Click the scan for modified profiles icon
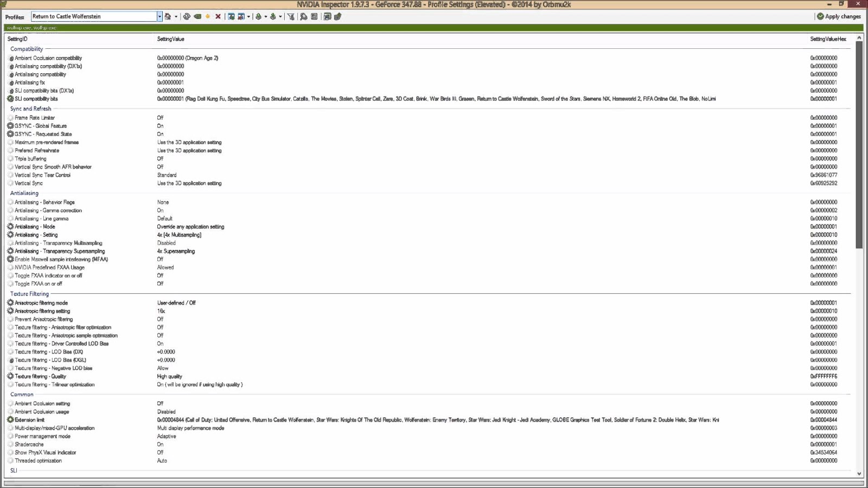The height and width of the screenshot is (488, 868). coord(304,16)
